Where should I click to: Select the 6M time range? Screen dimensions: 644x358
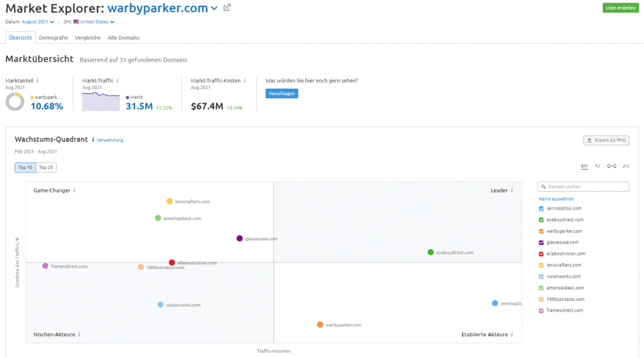pyautogui.click(x=584, y=166)
